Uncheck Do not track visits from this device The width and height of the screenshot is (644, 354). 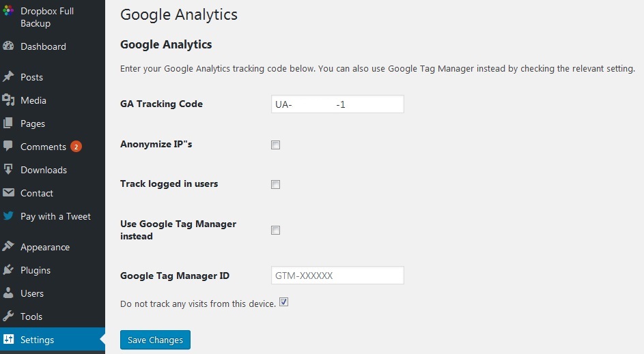click(284, 302)
